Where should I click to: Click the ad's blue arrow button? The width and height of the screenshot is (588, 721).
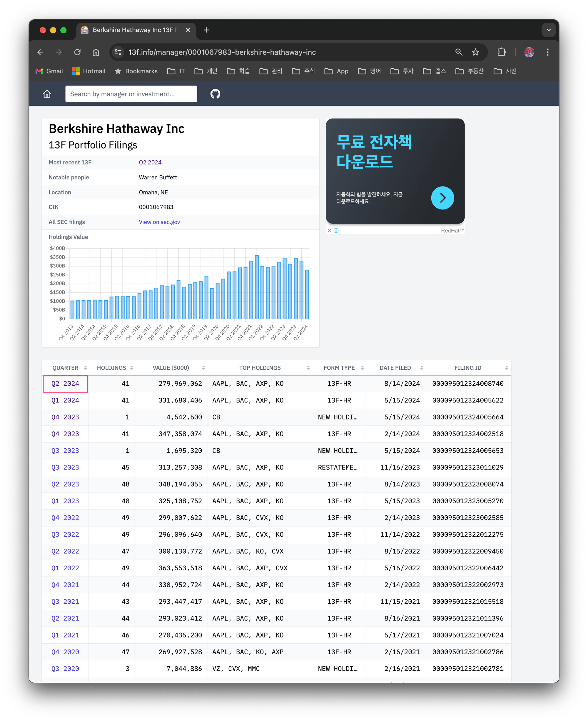pos(442,198)
